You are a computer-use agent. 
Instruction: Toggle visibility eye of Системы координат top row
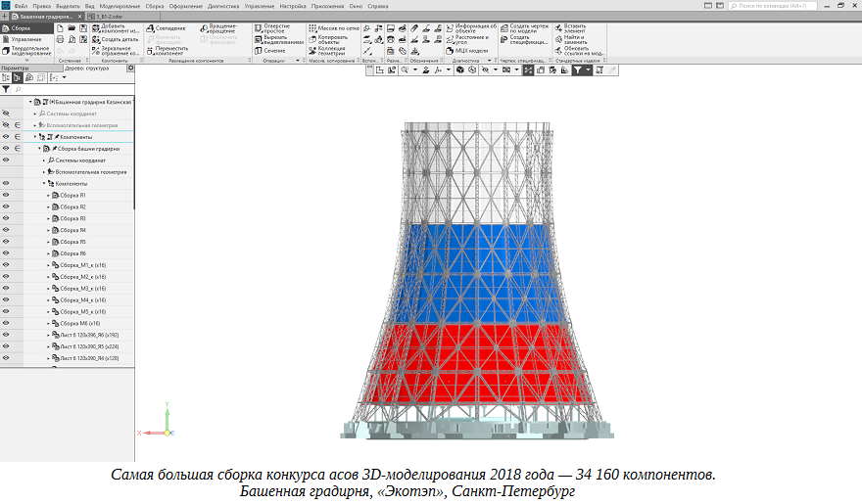[6, 114]
